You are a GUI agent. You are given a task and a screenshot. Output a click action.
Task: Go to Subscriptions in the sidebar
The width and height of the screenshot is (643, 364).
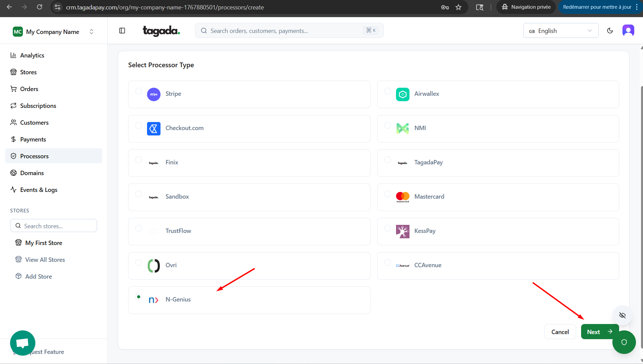point(38,106)
